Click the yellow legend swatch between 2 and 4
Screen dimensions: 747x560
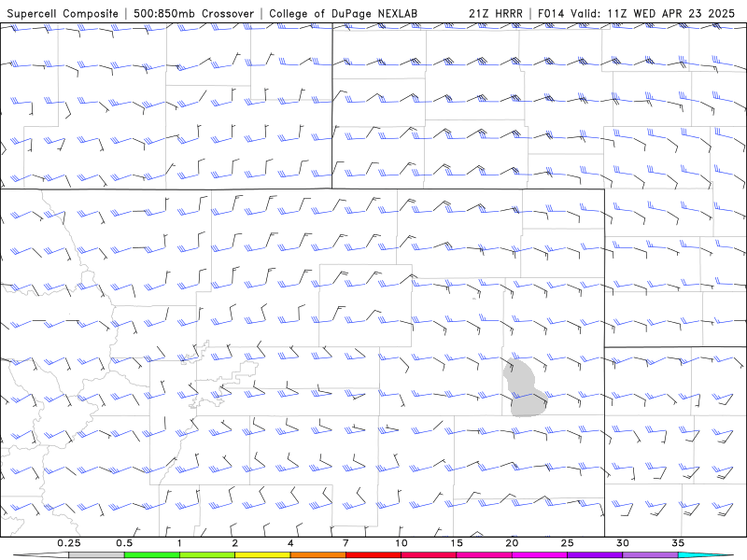(x=262, y=555)
